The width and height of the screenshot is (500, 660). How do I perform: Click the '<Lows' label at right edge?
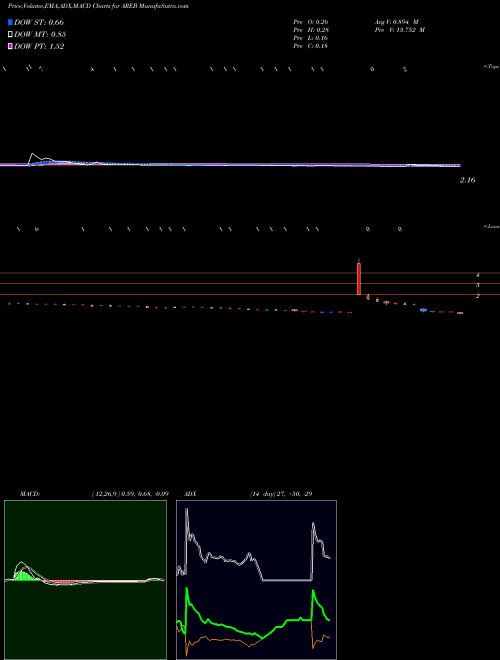pos(492,226)
